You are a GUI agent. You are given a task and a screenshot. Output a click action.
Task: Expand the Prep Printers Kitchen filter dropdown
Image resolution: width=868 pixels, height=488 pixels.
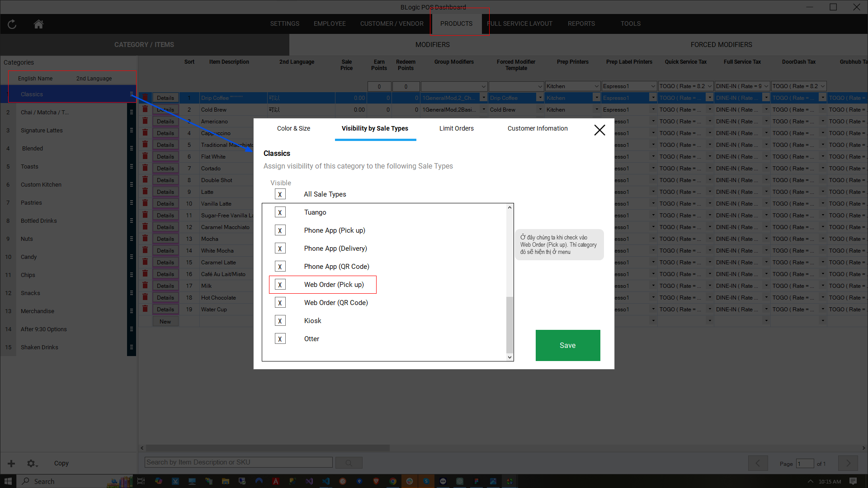596,86
